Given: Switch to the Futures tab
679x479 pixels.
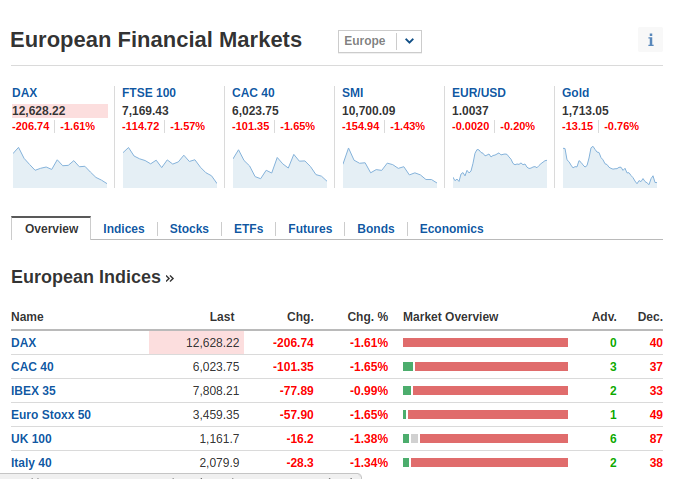Looking at the screenshot, I should tap(310, 229).
